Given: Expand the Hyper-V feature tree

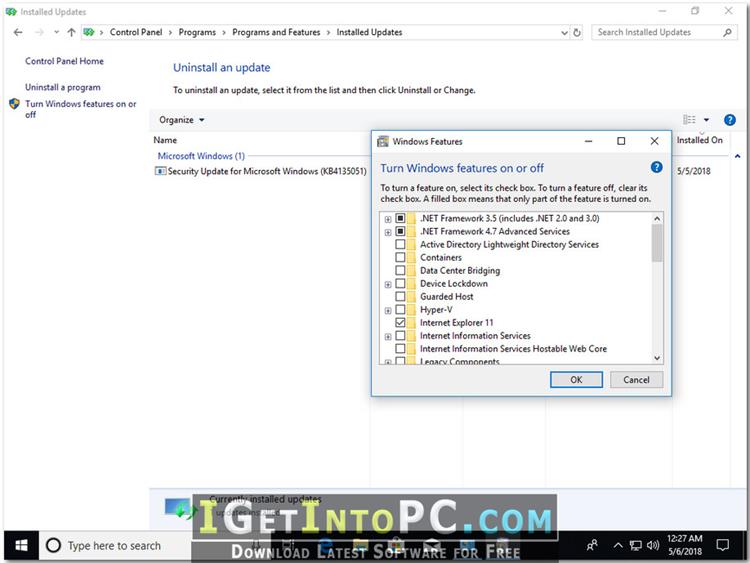Looking at the screenshot, I should tap(388, 310).
